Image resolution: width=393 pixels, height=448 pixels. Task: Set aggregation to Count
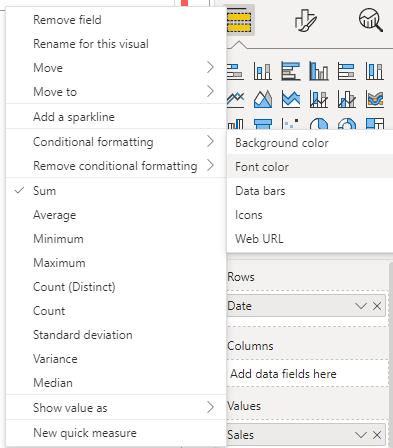pos(116,311)
